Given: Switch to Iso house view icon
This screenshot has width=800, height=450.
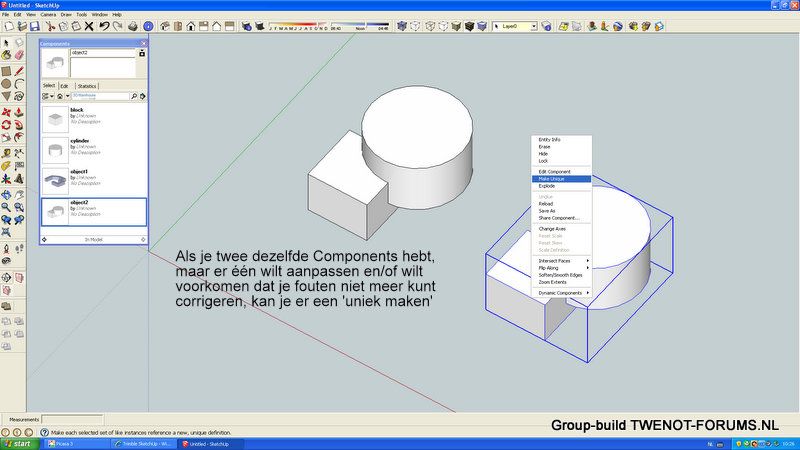Looking at the screenshot, I should pos(165,26).
